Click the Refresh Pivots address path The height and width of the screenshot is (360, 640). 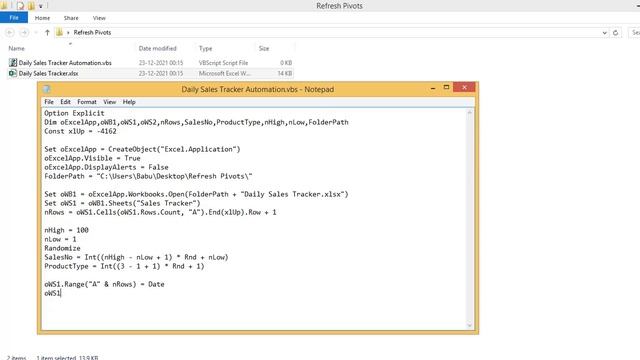click(92, 33)
